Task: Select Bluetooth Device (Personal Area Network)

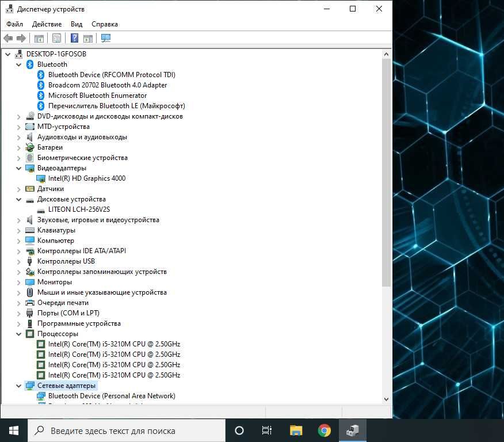Action: pos(112,396)
